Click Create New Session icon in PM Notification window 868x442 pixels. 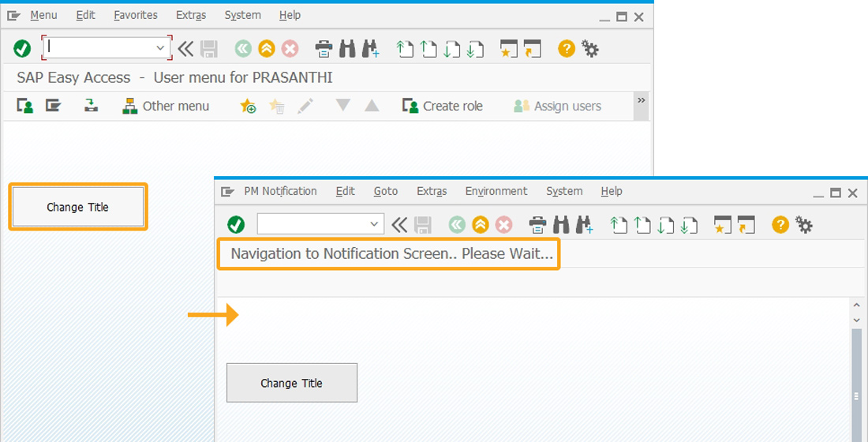(722, 224)
